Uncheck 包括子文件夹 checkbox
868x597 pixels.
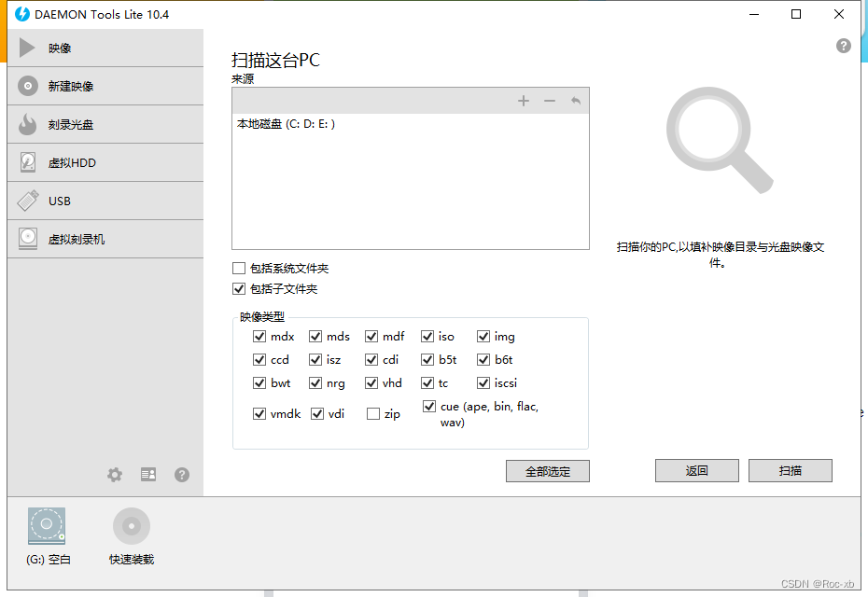point(239,289)
